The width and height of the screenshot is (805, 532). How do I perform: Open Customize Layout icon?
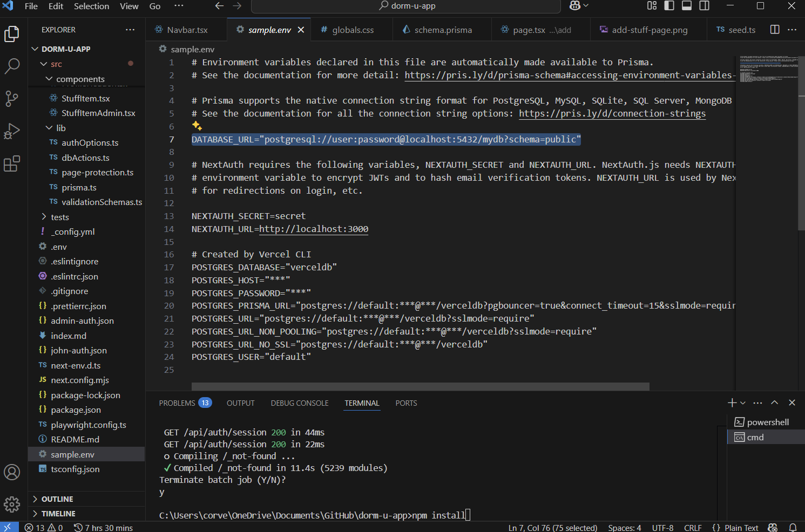coord(652,6)
